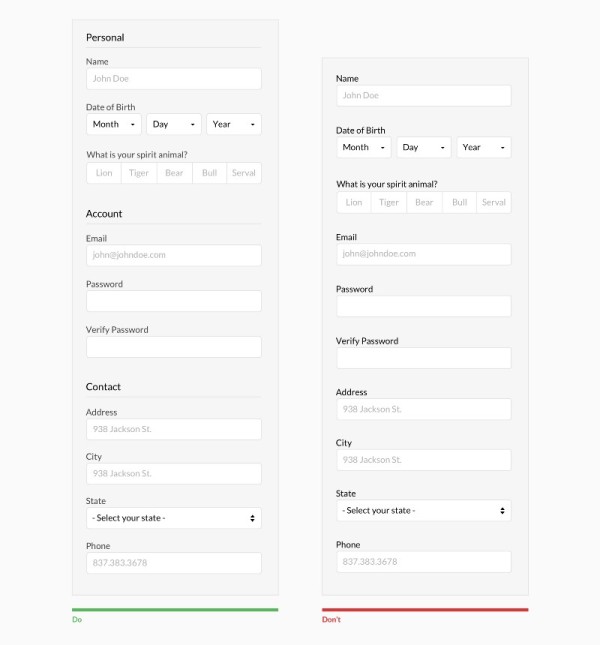Open the Year dropdown in the left form
The width and height of the screenshot is (600, 645).
click(234, 125)
